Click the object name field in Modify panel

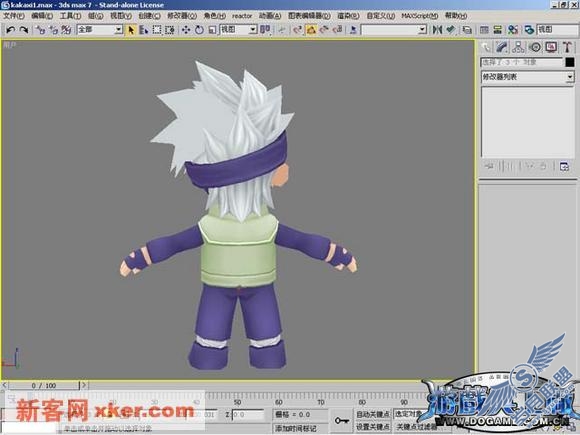coord(522,62)
